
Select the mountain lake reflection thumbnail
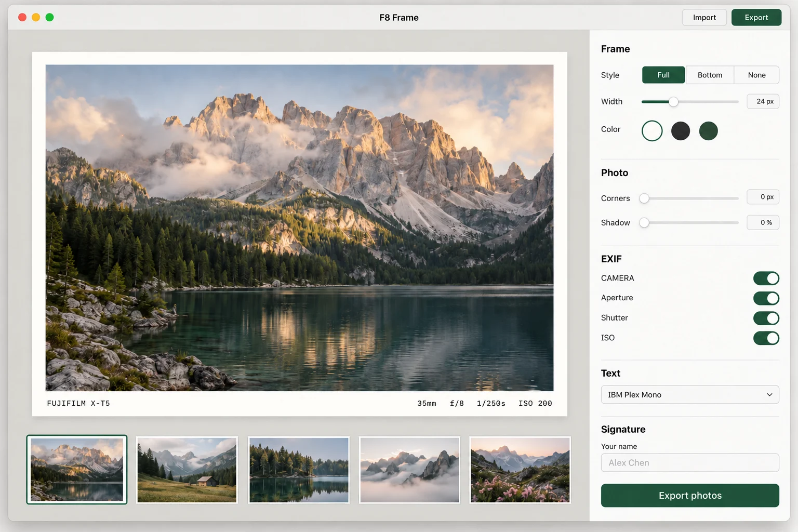[77, 470]
